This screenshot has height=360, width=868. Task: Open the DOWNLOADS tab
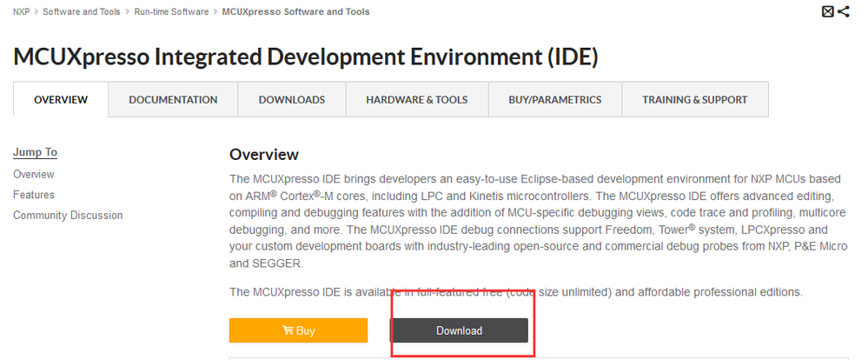pos(292,100)
